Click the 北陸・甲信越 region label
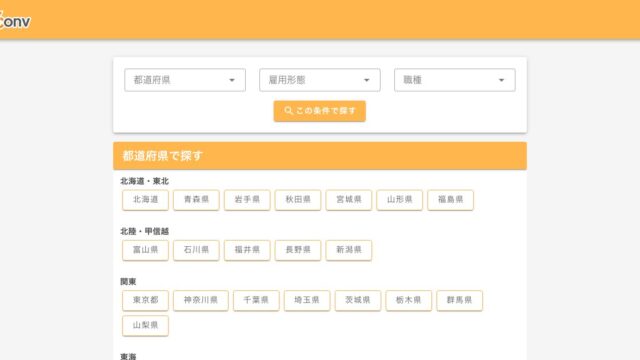Screen dimensions: 640x360 point(144,231)
